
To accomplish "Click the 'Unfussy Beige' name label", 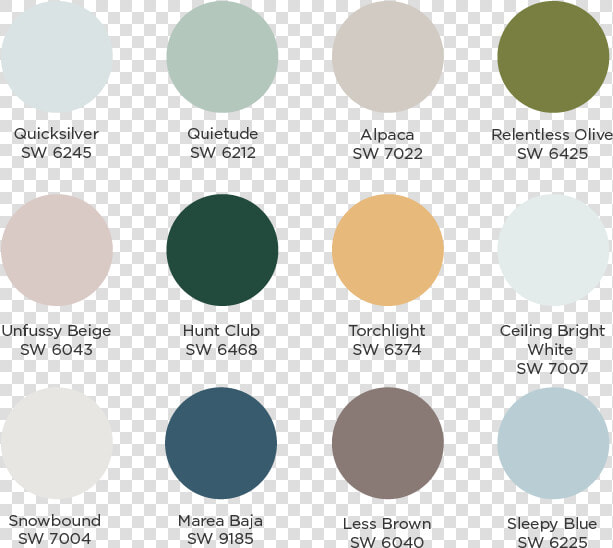I will tap(56, 331).
